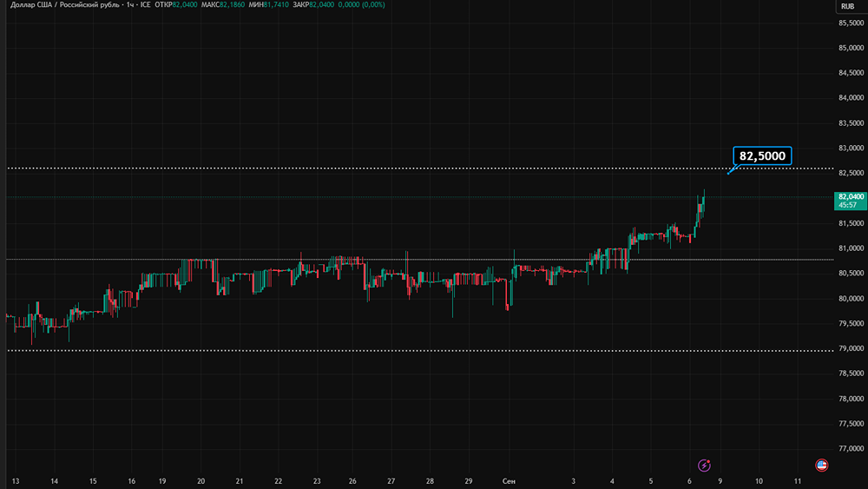Click date 19 on the time axis

pos(162,481)
